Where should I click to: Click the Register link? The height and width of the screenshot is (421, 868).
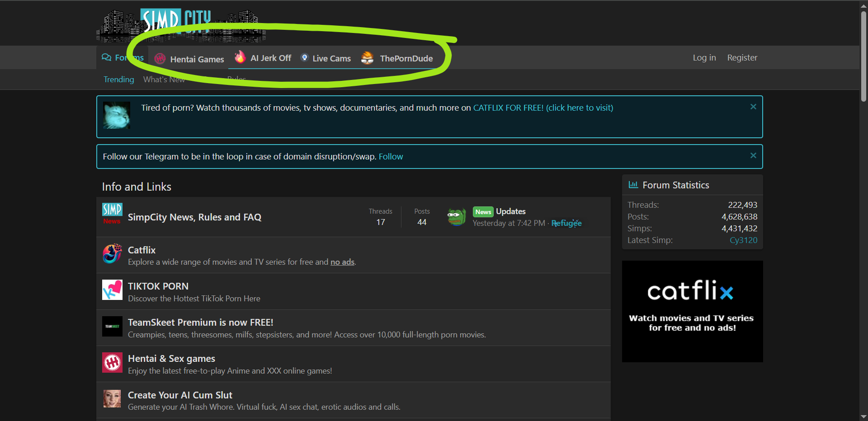tap(742, 57)
